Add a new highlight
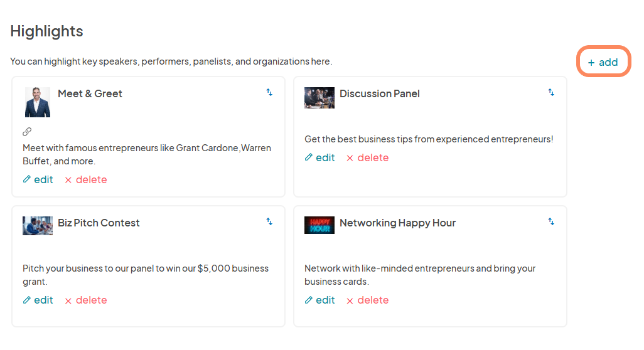 tap(603, 62)
